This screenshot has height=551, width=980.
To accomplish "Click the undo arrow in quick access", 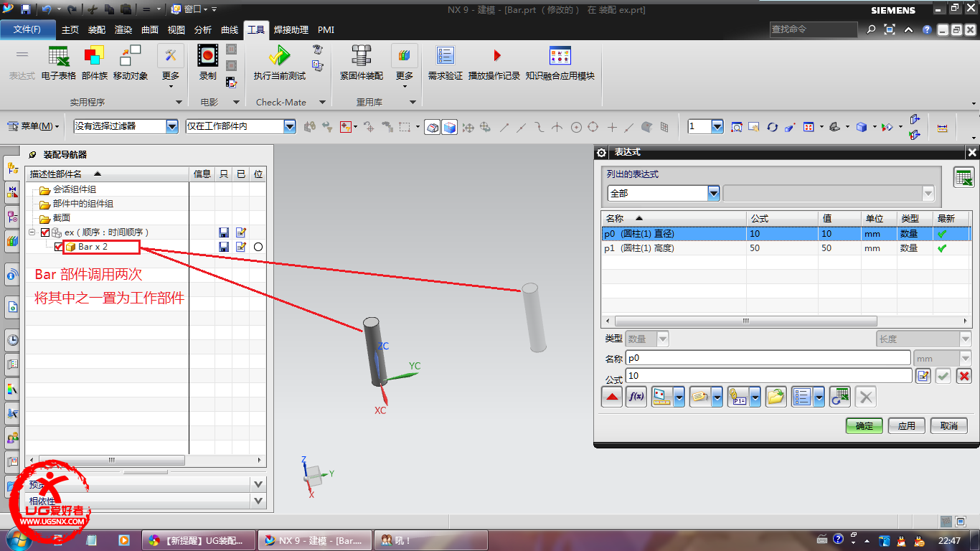I will (47, 9).
